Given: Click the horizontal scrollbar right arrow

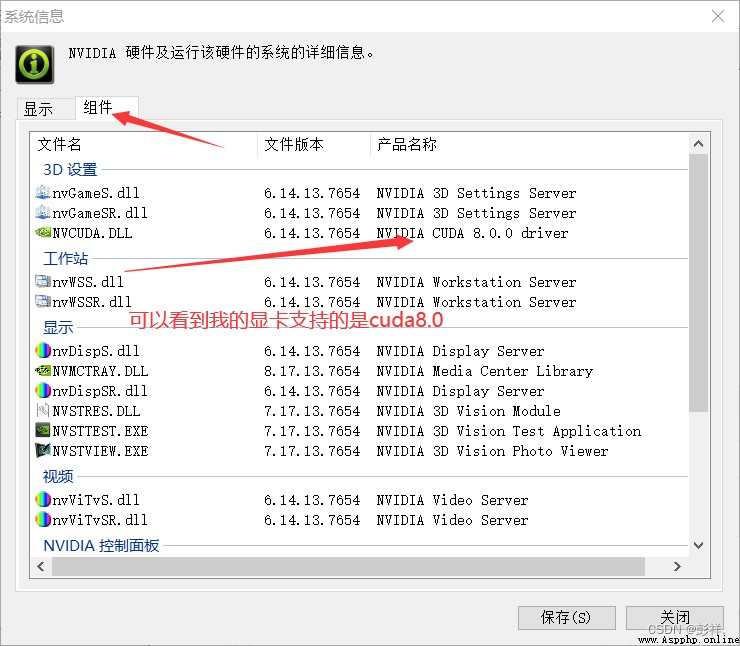Looking at the screenshot, I should point(677,566).
